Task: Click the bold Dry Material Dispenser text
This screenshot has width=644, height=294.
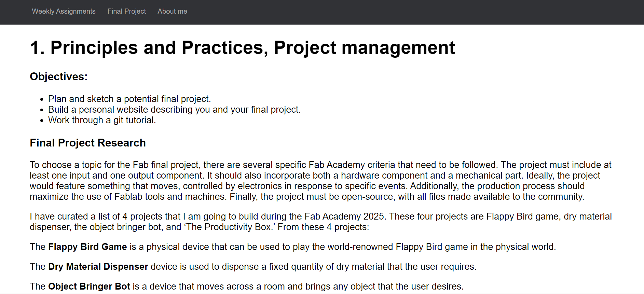Action: point(98,267)
